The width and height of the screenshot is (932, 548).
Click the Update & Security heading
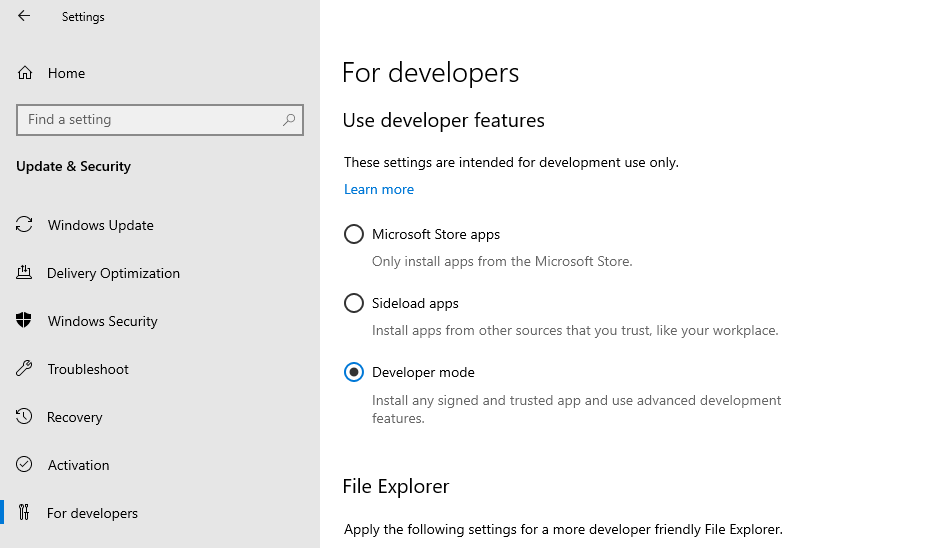point(73,166)
